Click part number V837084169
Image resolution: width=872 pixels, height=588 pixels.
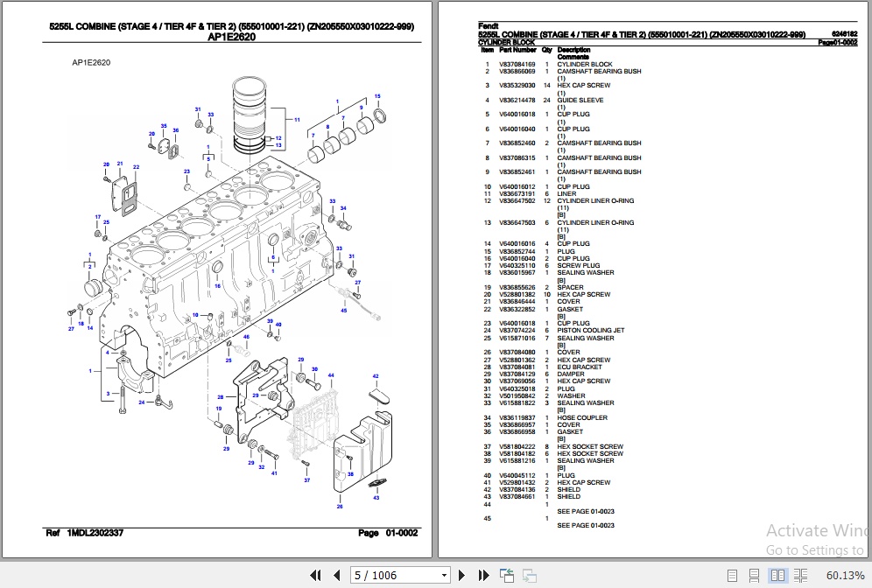click(517, 65)
